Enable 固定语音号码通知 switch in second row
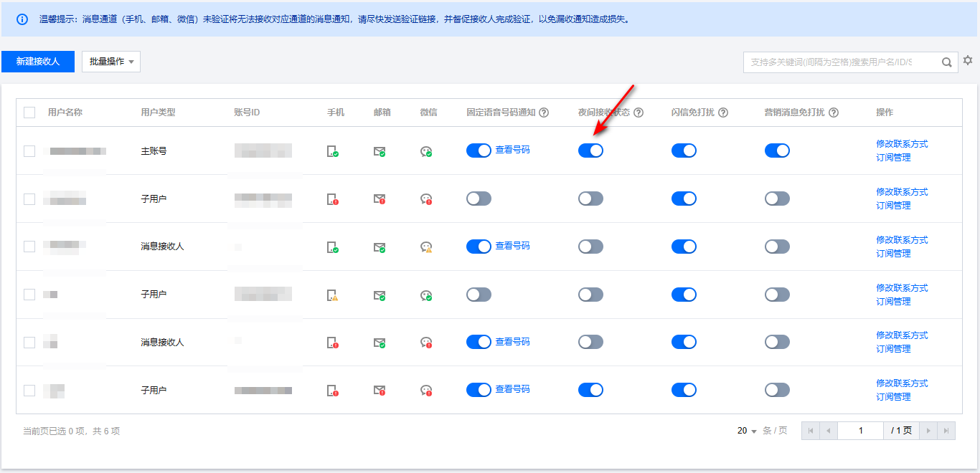 click(479, 199)
